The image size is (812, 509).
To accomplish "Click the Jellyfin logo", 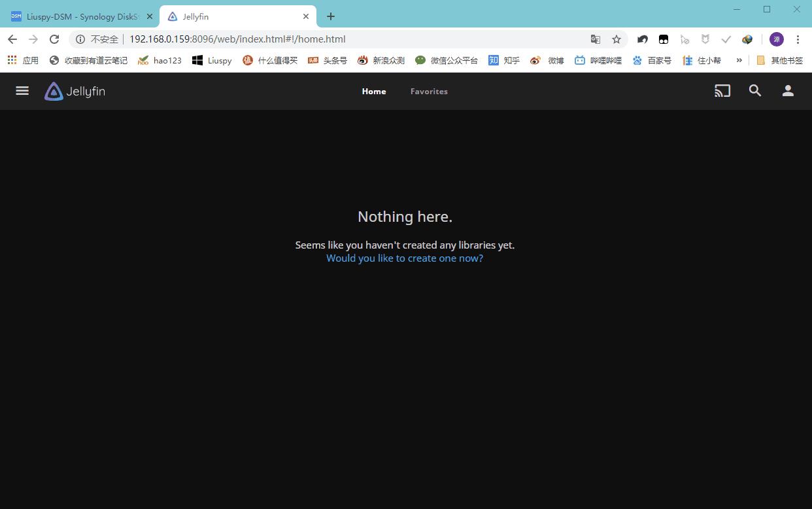I will coord(75,92).
